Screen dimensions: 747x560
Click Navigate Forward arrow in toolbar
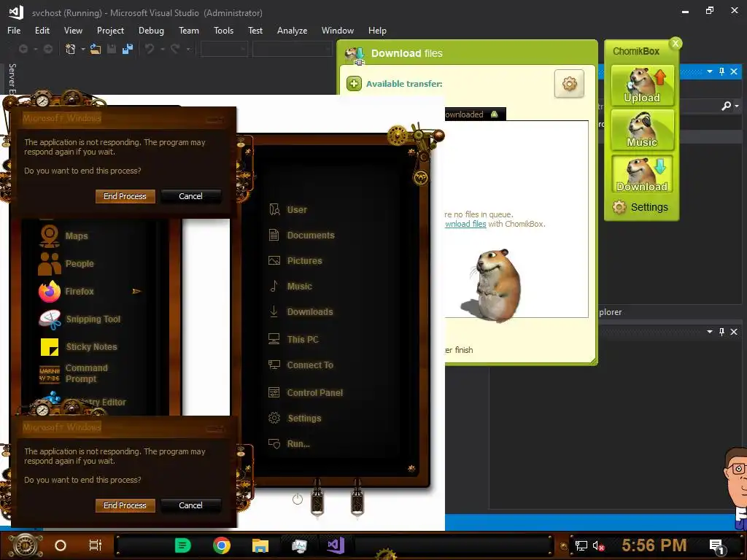tap(47, 49)
